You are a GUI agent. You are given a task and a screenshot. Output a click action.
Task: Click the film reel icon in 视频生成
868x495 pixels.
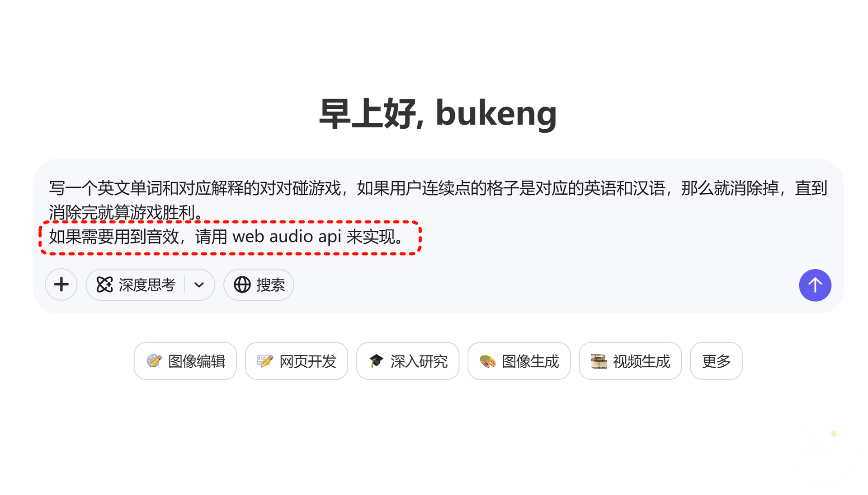click(x=599, y=361)
